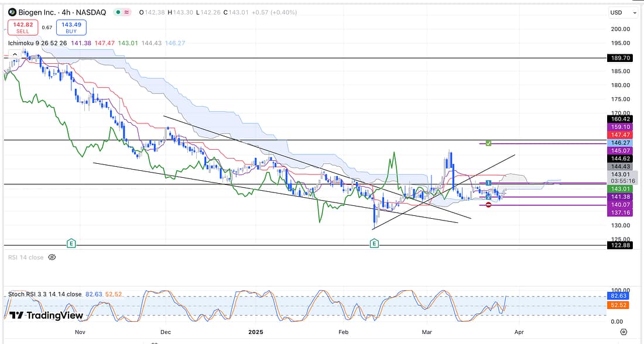
Task: Click the TradingView logo
Action: (x=46, y=315)
